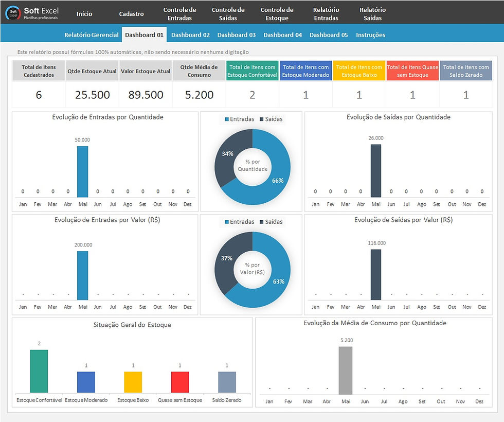Select the Mai bar in Evolução de Entradas por Quantidade
This screenshot has height=422, width=504.
tap(83, 170)
